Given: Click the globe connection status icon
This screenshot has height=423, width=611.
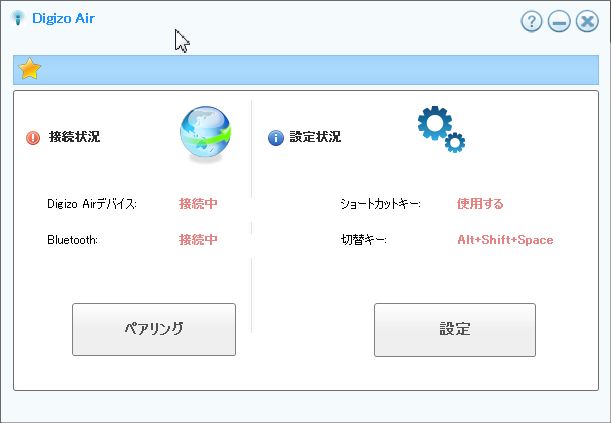Looking at the screenshot, I should 205,133.
